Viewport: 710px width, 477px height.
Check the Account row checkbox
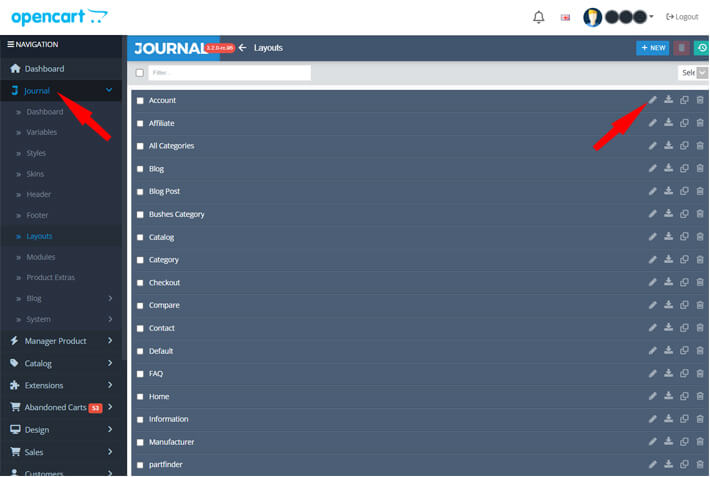pyautogui.click(x=140, y=101)
